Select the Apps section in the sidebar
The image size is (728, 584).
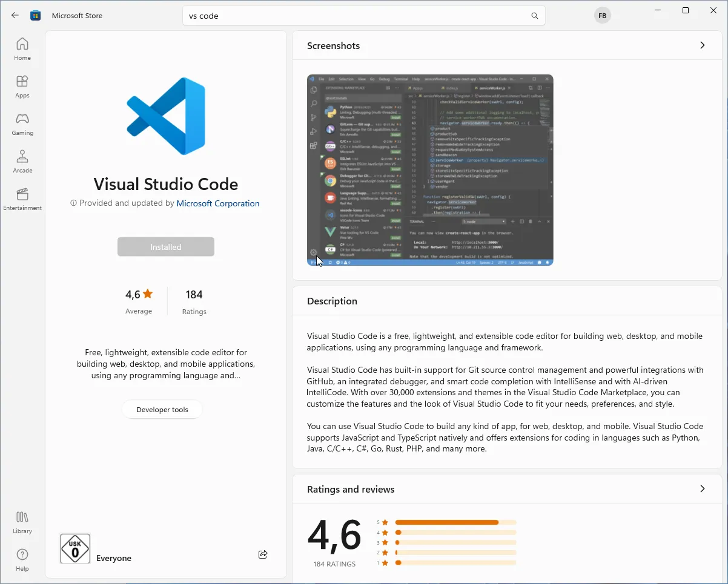22,86
